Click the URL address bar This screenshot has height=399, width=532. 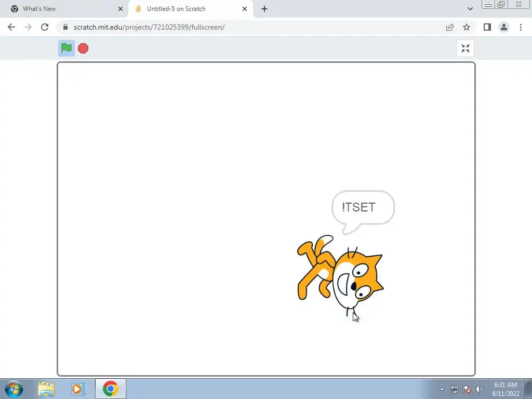(251, 27)
